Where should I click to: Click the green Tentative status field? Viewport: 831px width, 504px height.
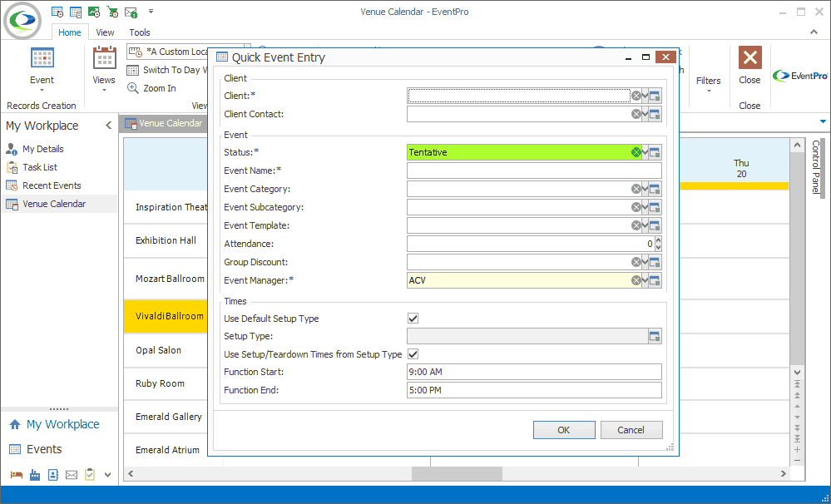tap(519, 152)
